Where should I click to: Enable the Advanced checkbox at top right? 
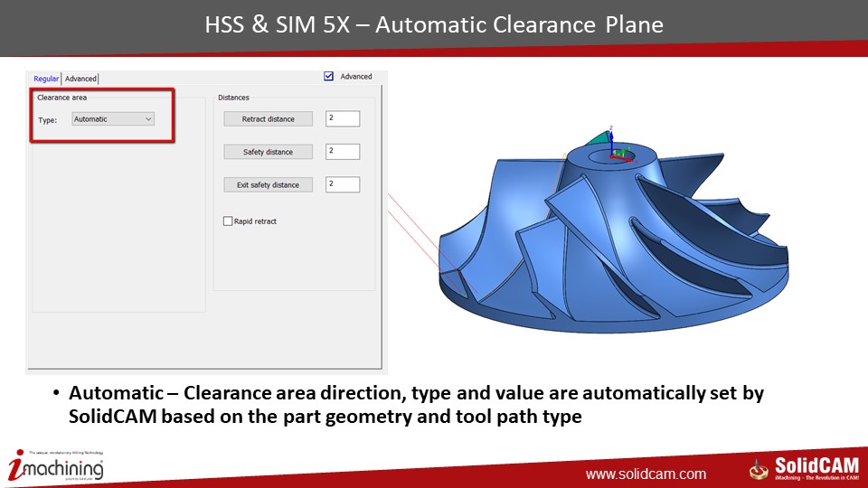(329, 77)
